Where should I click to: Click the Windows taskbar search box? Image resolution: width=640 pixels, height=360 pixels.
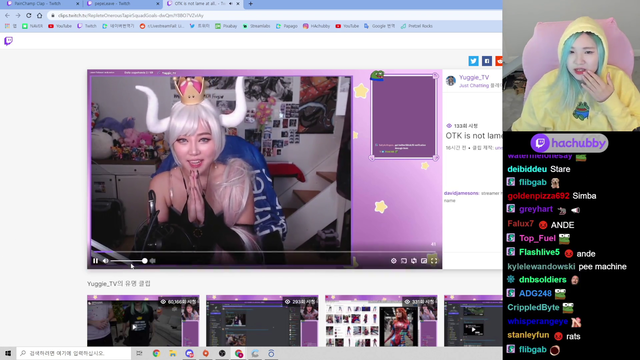pyautogui.click(x=74, y=353)
